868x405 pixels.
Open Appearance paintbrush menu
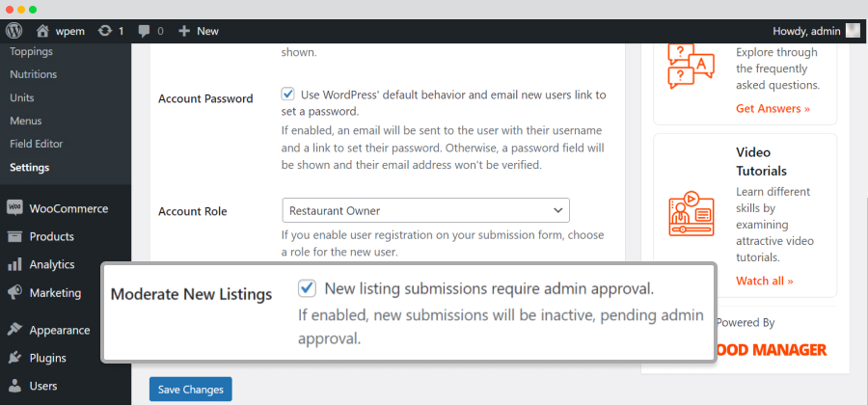[14, 330]
